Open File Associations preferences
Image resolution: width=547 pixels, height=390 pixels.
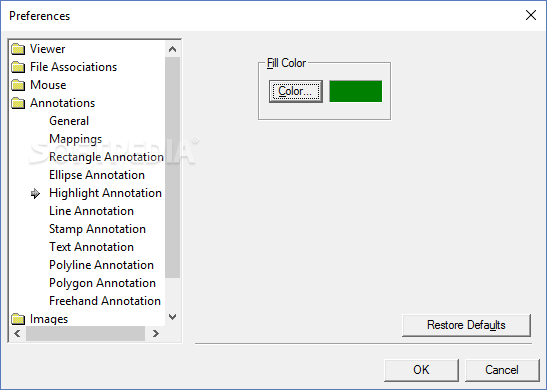73,67
